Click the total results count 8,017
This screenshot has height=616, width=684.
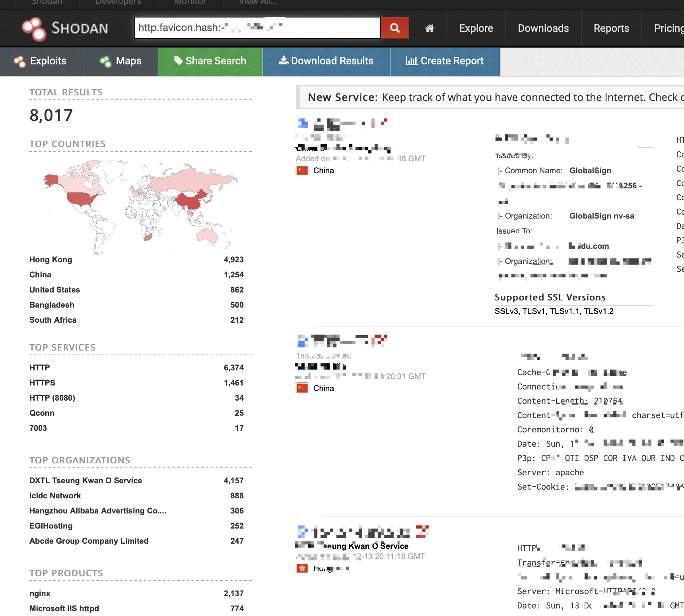[51, 115]
